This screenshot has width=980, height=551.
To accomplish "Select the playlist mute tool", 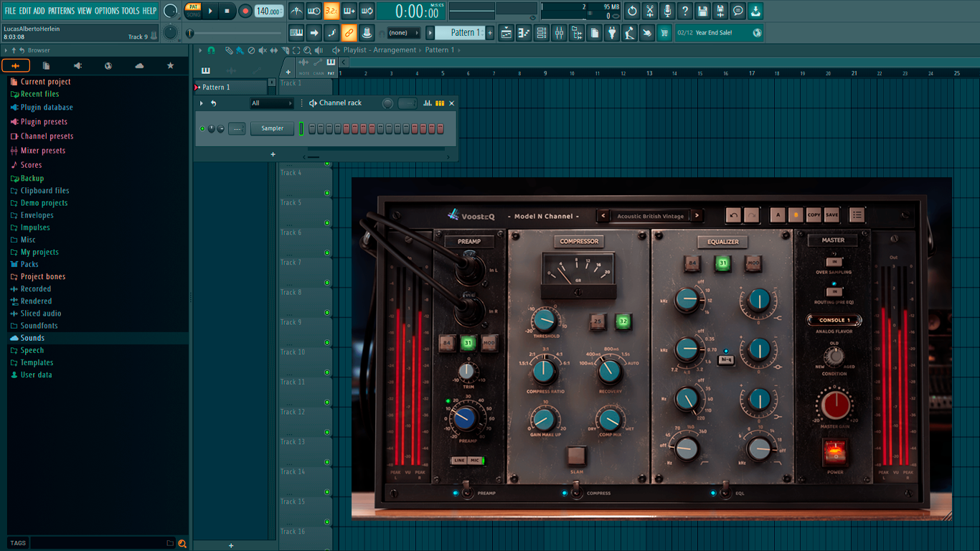I will pos(263,50).
